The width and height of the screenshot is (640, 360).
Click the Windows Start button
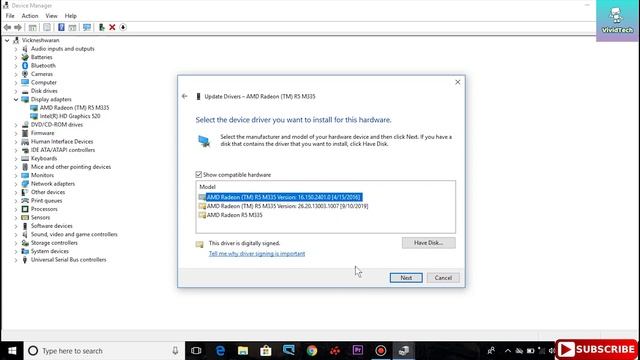point(12,351)
